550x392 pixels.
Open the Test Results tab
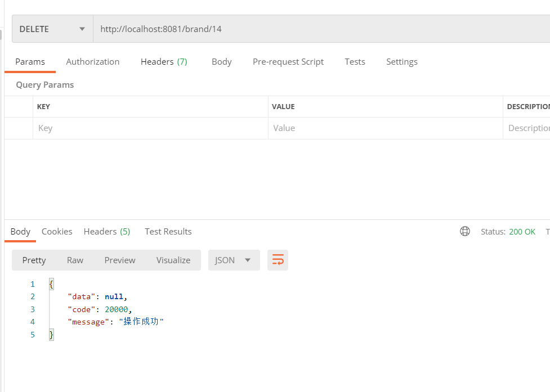[168, 232]
